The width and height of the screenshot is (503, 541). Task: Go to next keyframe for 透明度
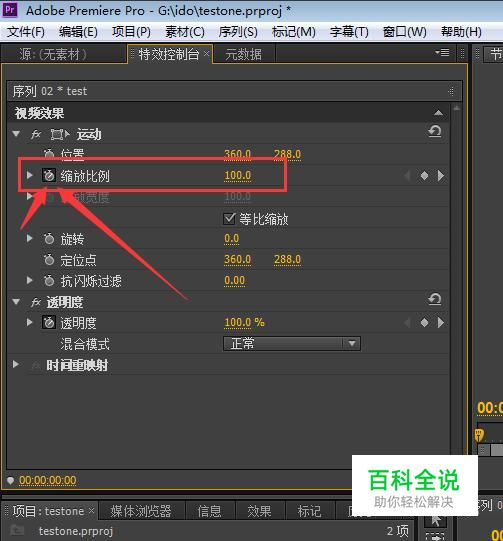click(x=441, y=323)
